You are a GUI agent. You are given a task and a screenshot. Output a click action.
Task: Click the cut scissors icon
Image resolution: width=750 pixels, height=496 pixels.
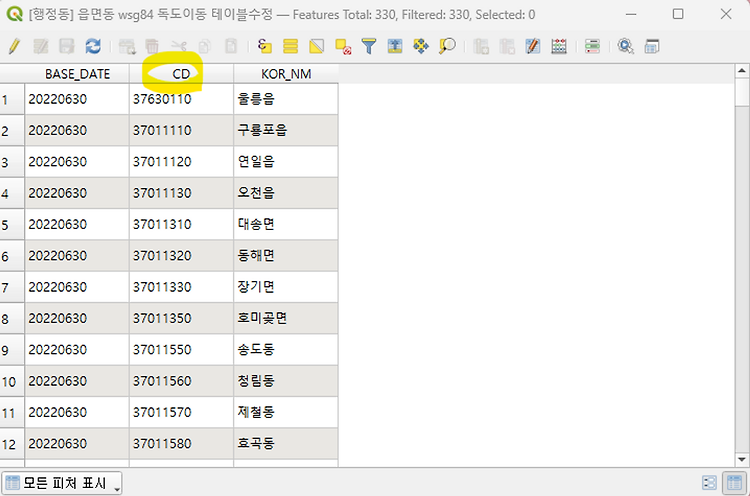point(179,46)
